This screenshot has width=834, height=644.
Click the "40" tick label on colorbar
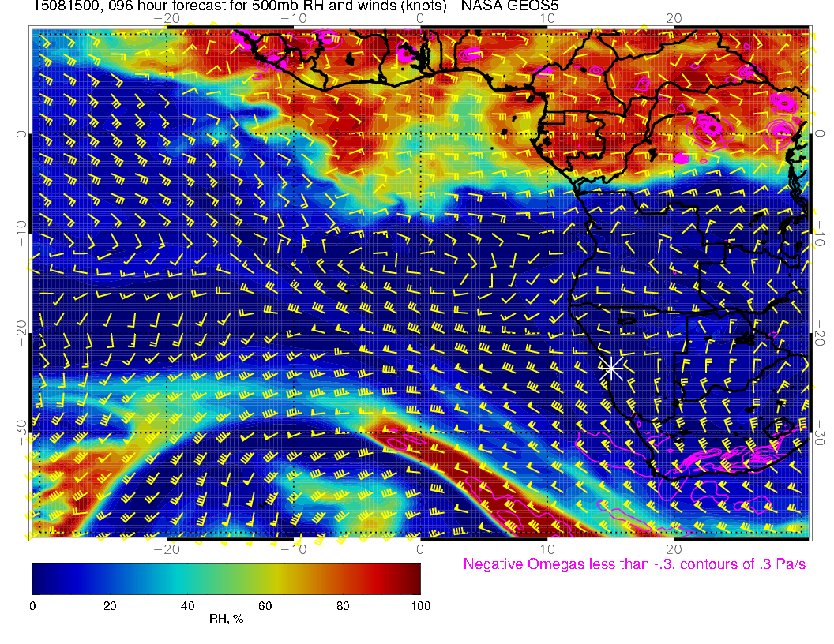[x=187, y=605]
